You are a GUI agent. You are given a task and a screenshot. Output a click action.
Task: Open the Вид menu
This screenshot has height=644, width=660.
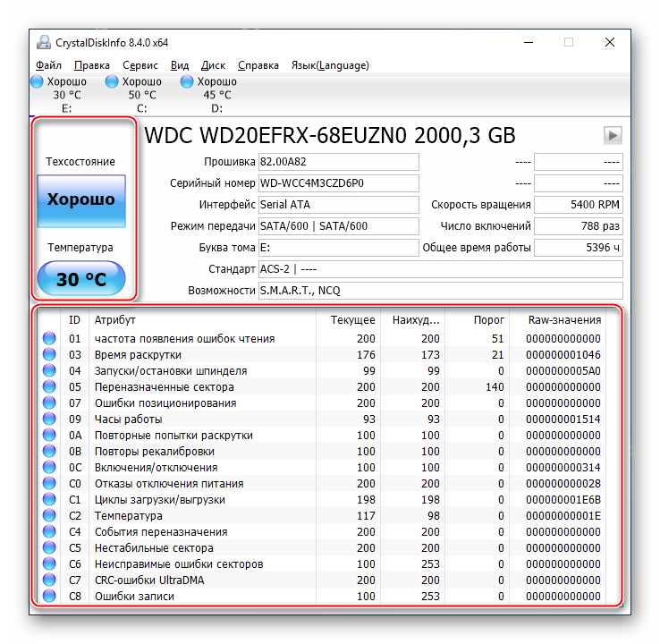point(180,65)
